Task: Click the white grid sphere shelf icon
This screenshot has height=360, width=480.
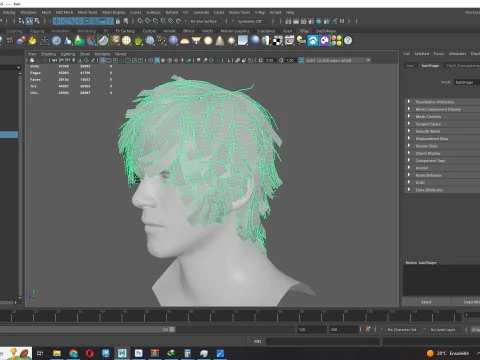Action: [126, 41]
